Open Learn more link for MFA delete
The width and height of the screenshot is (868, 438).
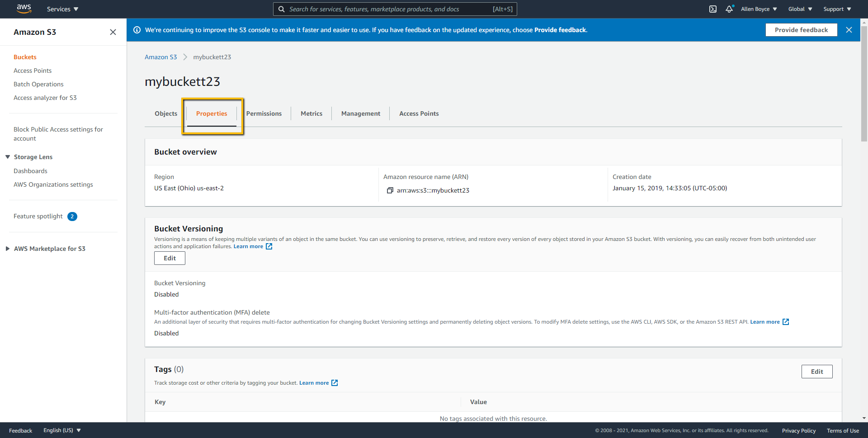[x=765, y=322]
